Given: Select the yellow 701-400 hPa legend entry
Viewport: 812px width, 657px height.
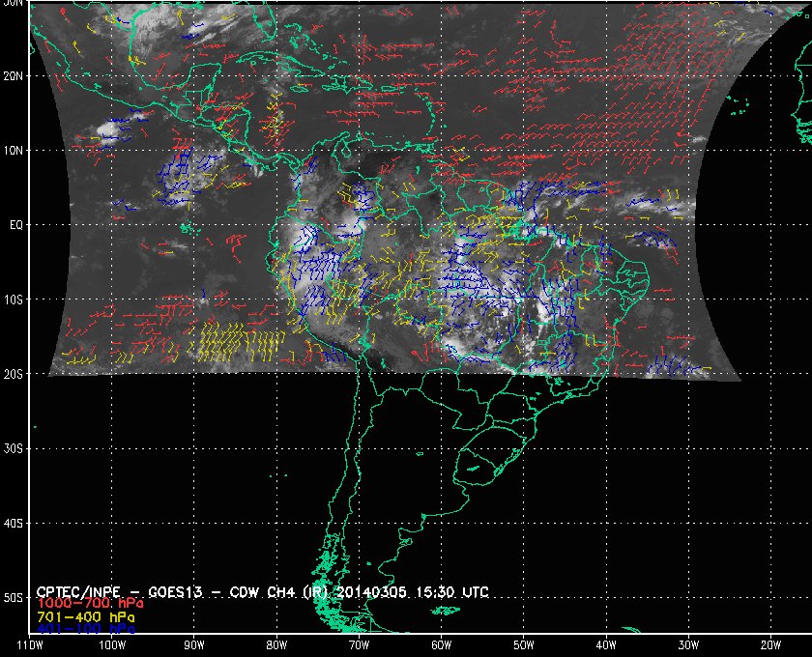Looking at the screenshot, I should pyautogui.click(x=86, y=617).
